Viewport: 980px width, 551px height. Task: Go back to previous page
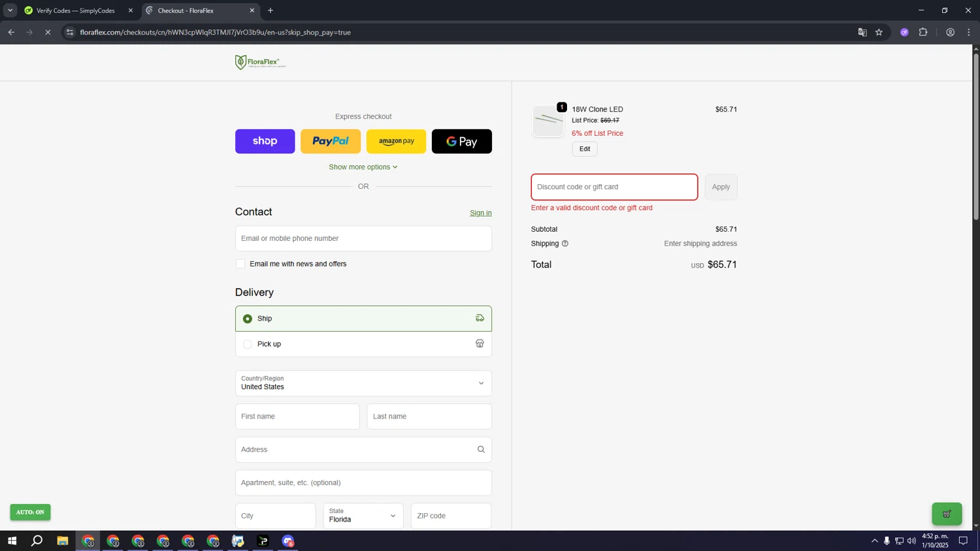11,32
